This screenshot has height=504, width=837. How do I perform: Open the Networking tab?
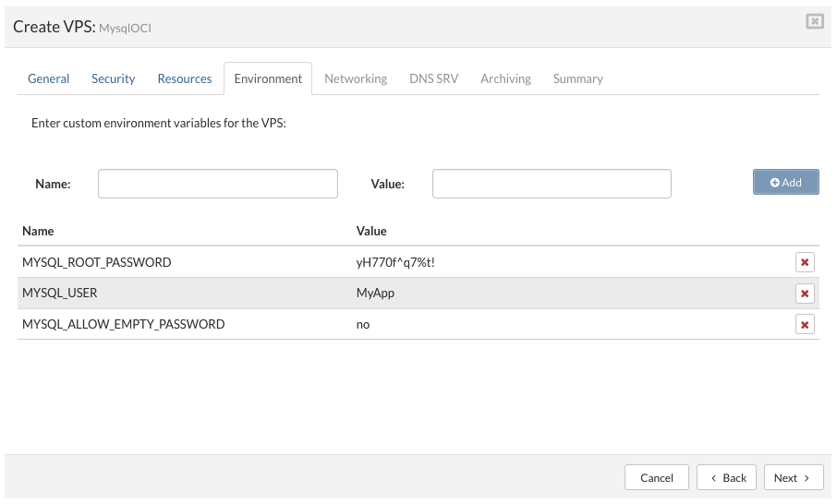tap(356, 78)
